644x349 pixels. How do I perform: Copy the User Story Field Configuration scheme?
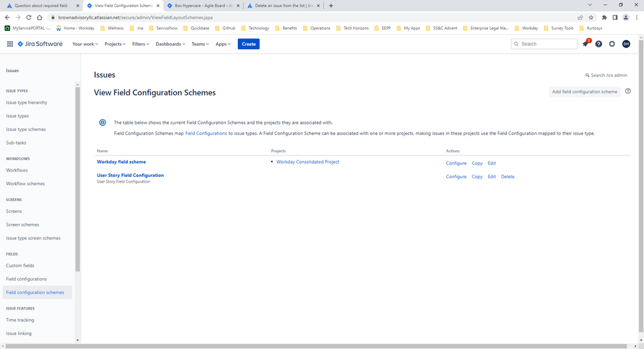point(477,177)
